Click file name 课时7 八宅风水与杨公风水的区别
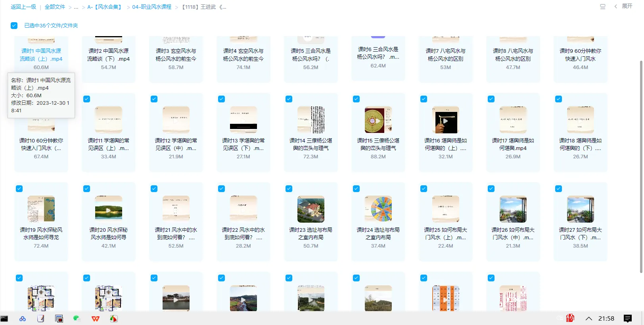Image resolution: width=644 pixels, height=325 pixels. pyautogui.click(x=446, y=55)
